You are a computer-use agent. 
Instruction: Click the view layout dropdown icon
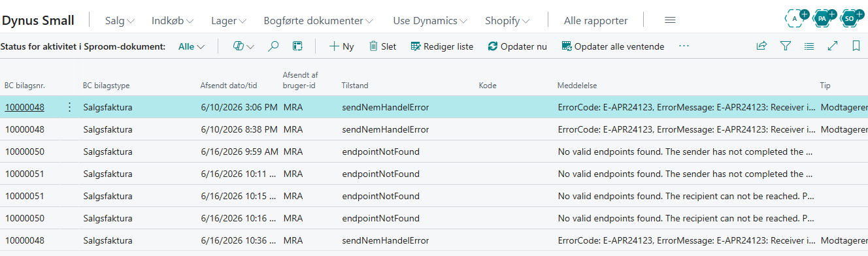243,46
